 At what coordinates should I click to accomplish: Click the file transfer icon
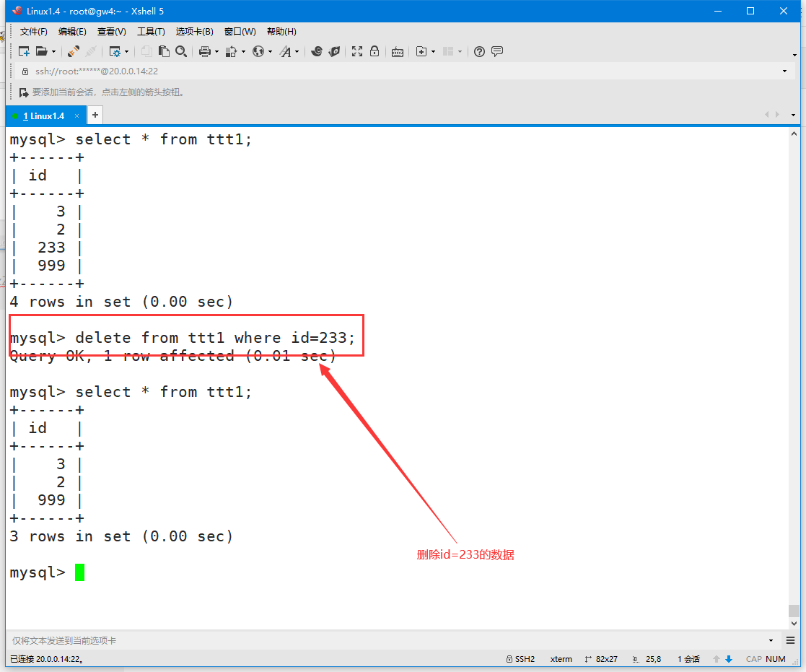click(x=232, y=51)
